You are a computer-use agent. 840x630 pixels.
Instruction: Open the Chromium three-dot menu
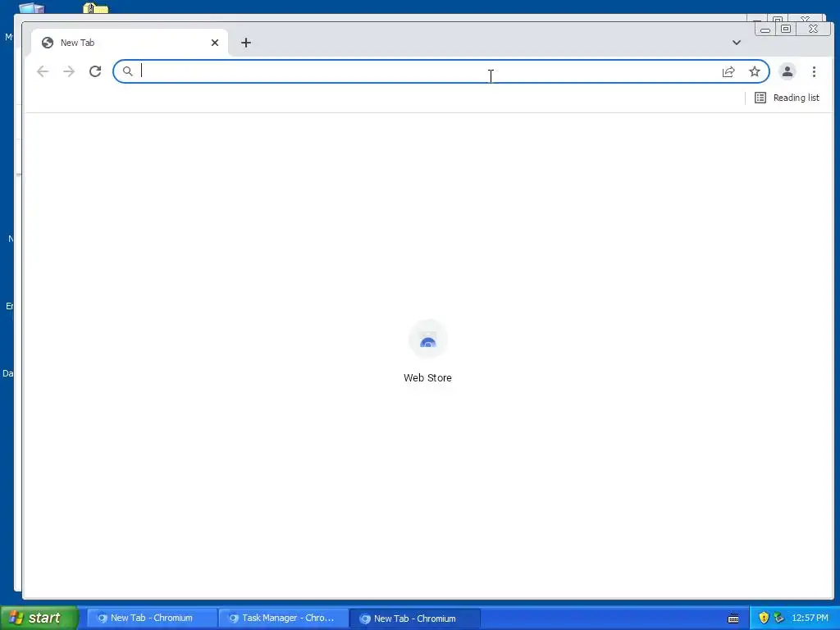tap(814, 71)
